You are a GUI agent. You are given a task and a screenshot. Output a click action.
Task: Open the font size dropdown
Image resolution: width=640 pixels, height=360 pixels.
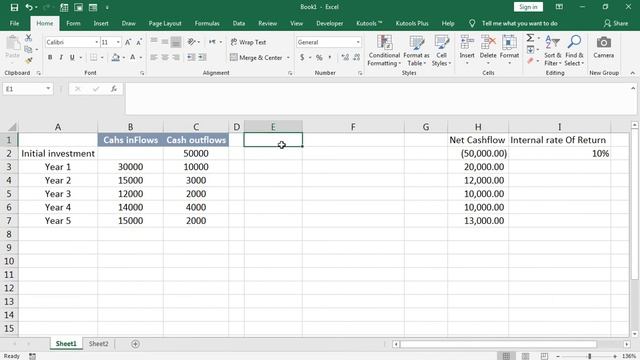[118, 42]
